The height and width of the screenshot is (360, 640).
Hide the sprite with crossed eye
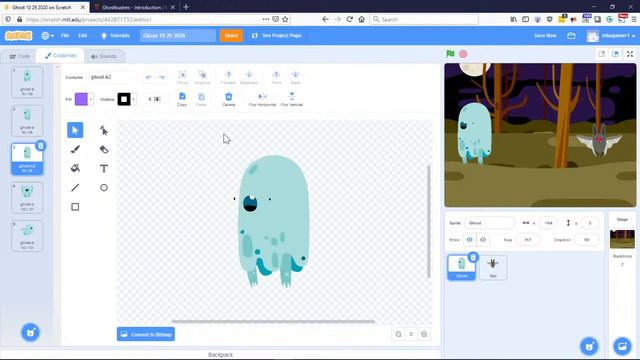[x=483, y=240]
